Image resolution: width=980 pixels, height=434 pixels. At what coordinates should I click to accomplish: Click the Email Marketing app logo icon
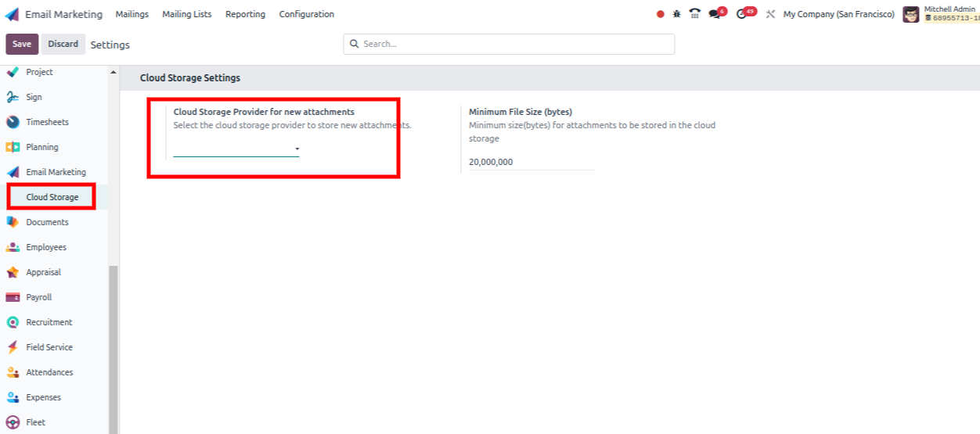point(12,14)
